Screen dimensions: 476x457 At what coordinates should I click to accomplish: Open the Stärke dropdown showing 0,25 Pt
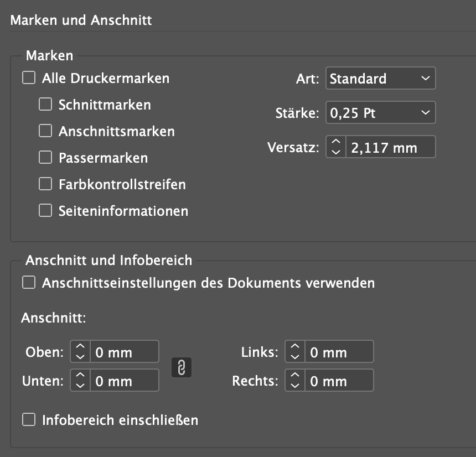[381, 112]
